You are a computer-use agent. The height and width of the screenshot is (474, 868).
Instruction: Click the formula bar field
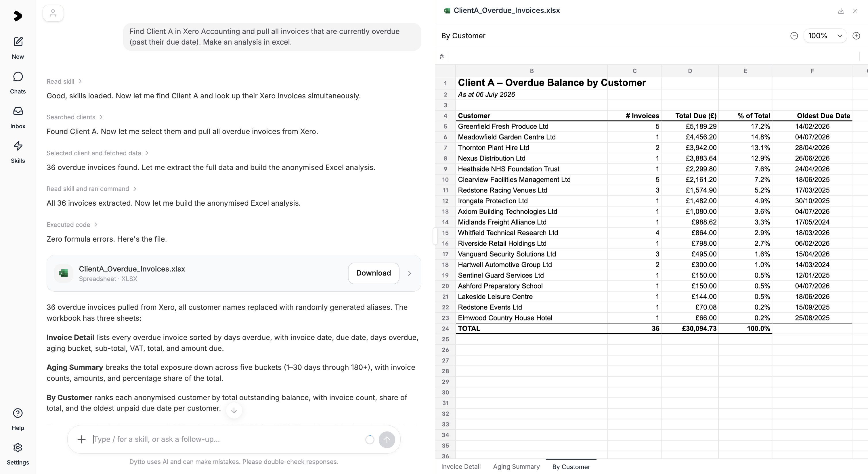pos(654,56)
